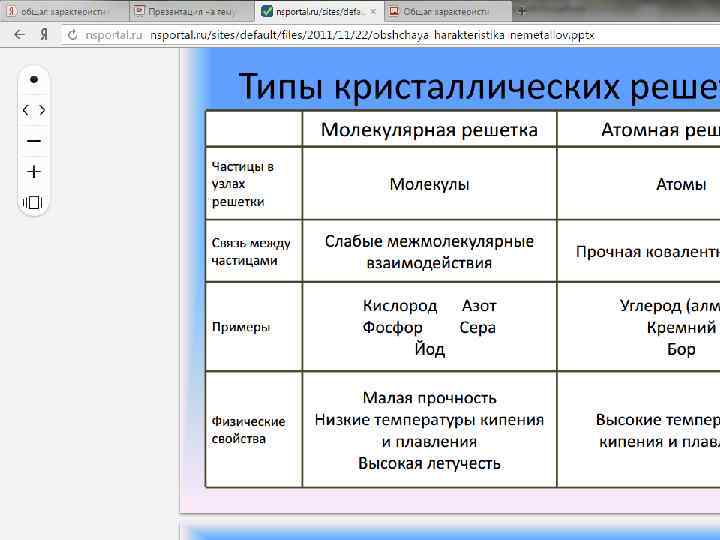The width and height of the screenshot is (720, 540).
Task: Click row label Связь между частицами
Action: [251, 251]
